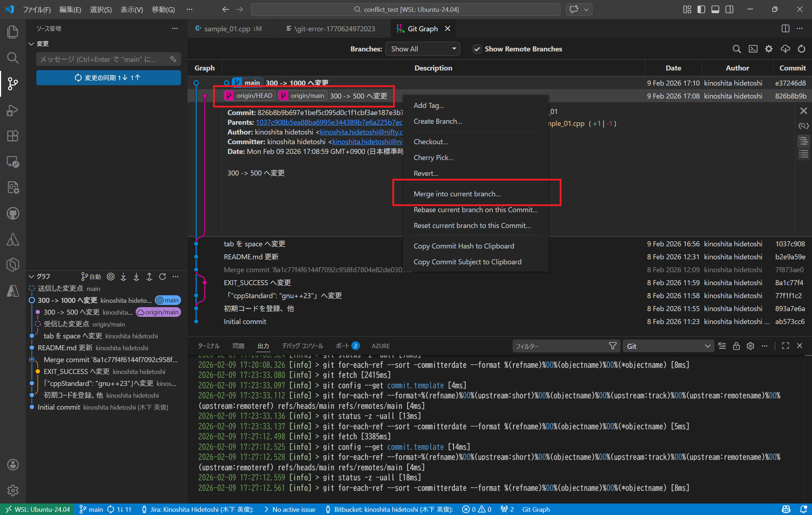Open the Branches 'Show All' dropdown
The height and width of the screenshot is (515, 812).
click(423, 49)
